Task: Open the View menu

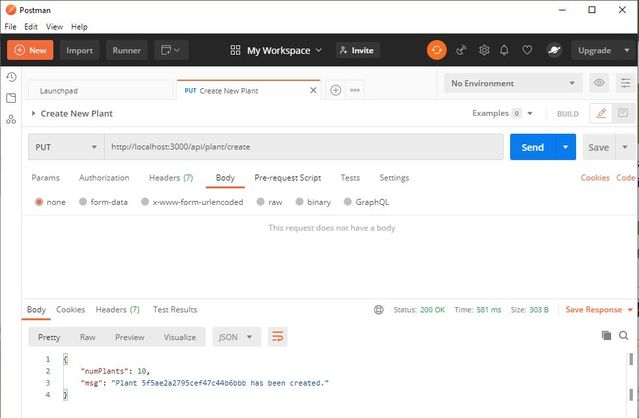Action: coord(54,27)
